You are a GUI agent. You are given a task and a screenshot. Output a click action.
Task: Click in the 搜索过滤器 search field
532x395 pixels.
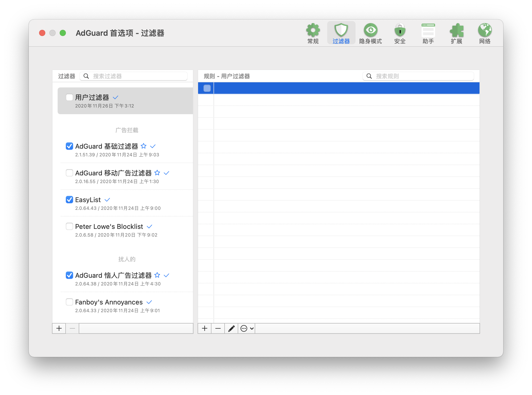click(x=134, y=76)
